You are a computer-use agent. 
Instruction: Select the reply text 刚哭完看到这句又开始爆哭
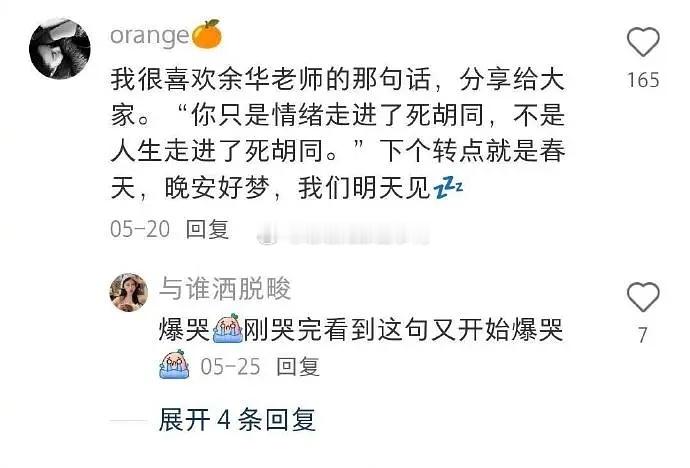click(403, 329)
